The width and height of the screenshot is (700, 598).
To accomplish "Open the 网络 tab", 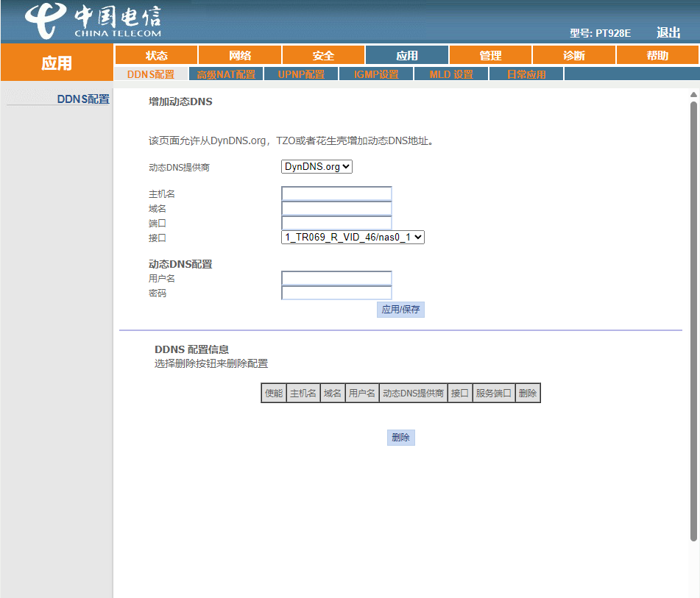I will click(240, 54).
